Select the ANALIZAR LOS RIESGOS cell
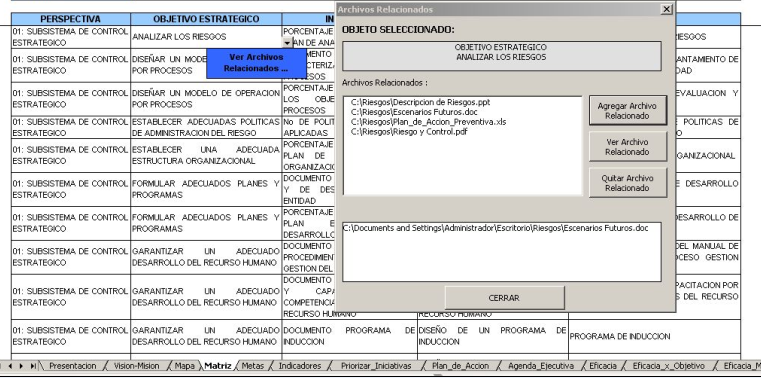761x378 pixels. pos(206,37)
